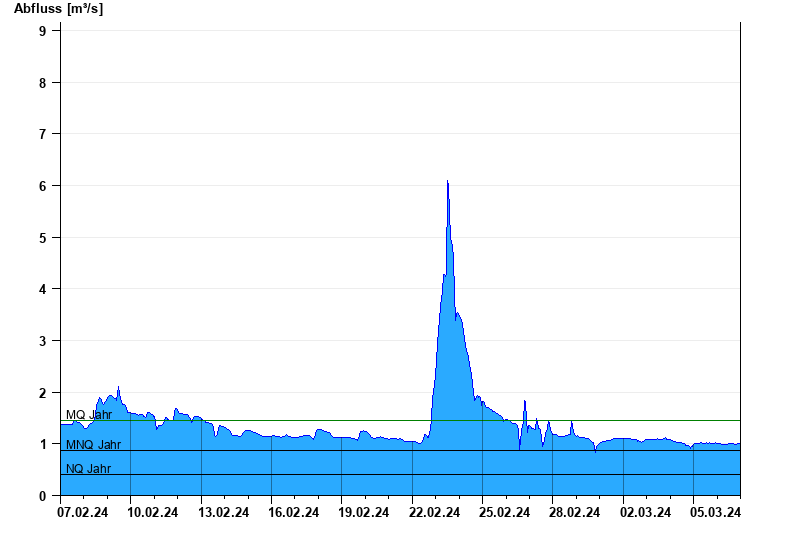Click the 13.02.24 date label
Viewport: 800px width, 550px height.
(x=223, y=512)
